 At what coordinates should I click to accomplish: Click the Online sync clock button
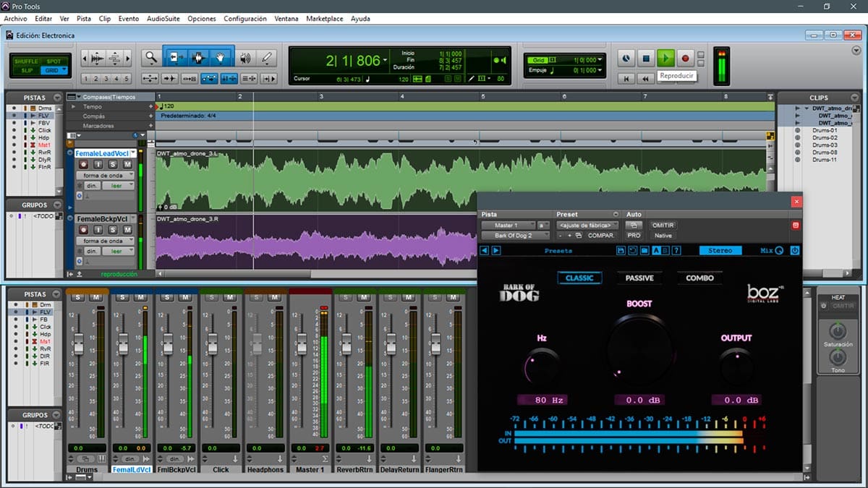(627, 58)
